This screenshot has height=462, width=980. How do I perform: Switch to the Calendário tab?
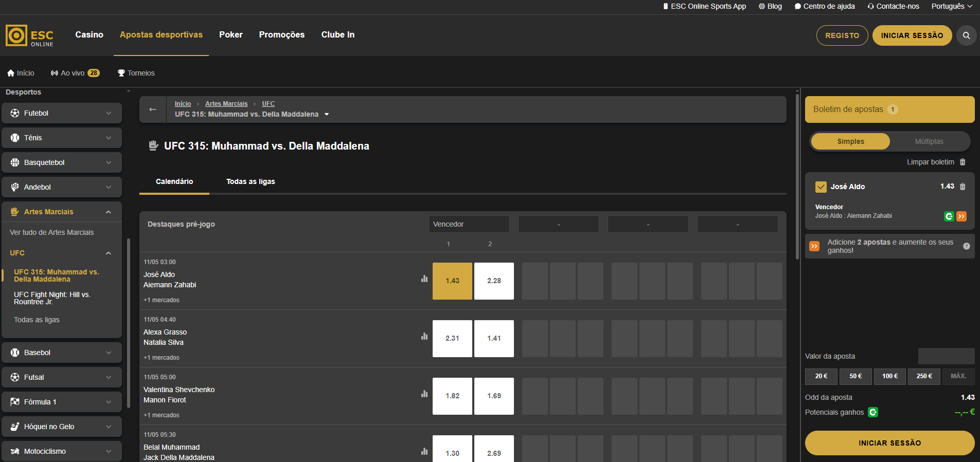[174, 181]
